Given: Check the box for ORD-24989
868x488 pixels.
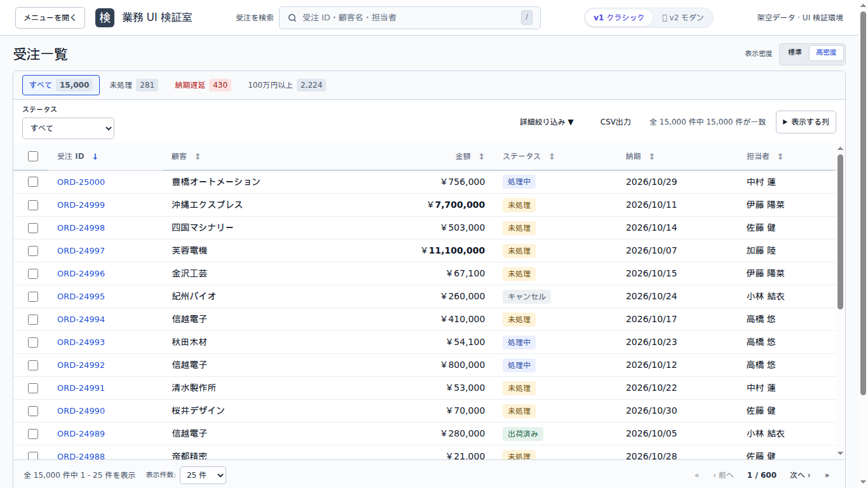Looking at the screenshot, I should point(33,433).
